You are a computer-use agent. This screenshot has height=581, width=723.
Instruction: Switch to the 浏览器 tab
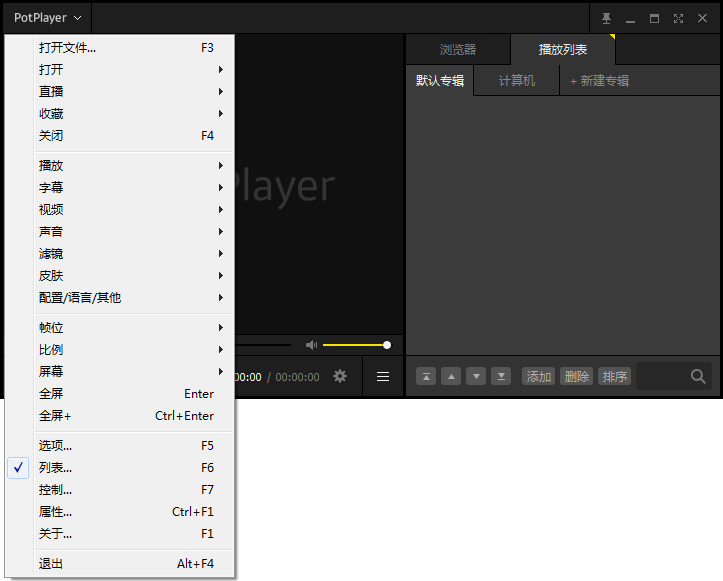point(458,50)
